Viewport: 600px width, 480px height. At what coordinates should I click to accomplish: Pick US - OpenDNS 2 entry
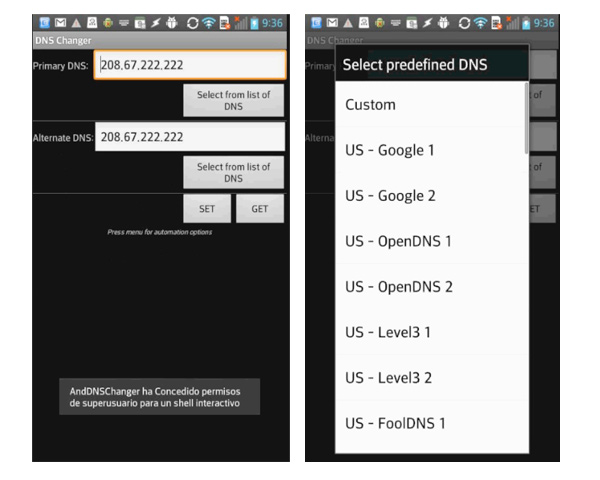point(432,287)
